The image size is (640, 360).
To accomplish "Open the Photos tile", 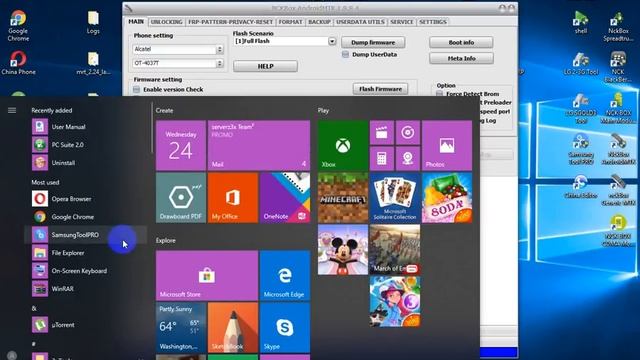I will click(x=447, y=145).
